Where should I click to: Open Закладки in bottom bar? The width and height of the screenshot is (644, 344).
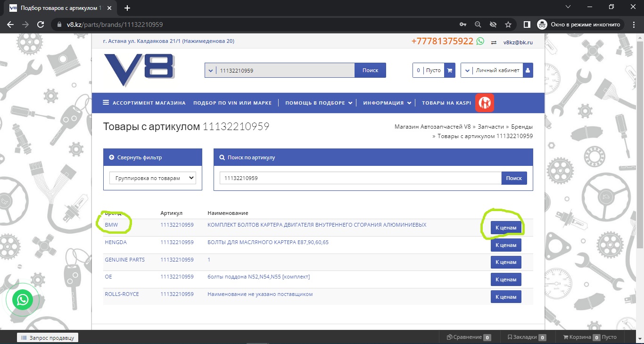pyautogui.click(x=527, y=337)
